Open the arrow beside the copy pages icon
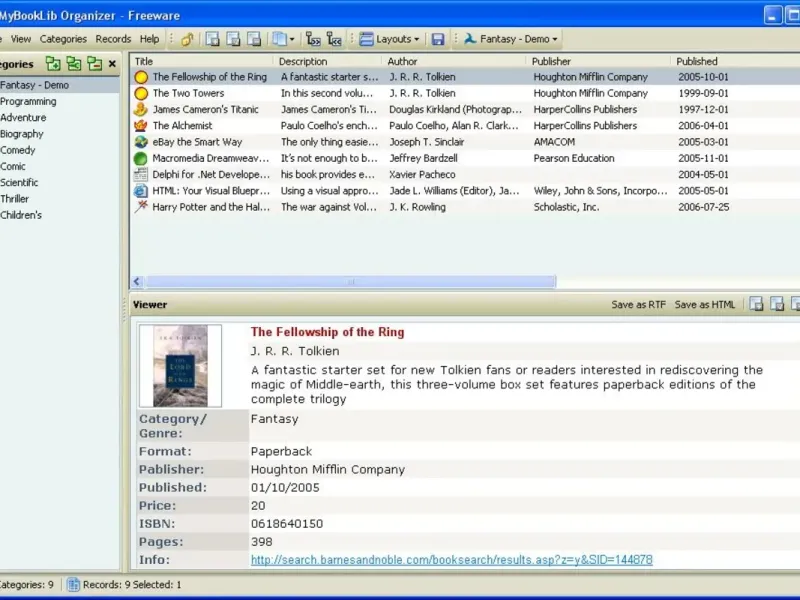Screen dimensions: 800x600 point(291,39)
